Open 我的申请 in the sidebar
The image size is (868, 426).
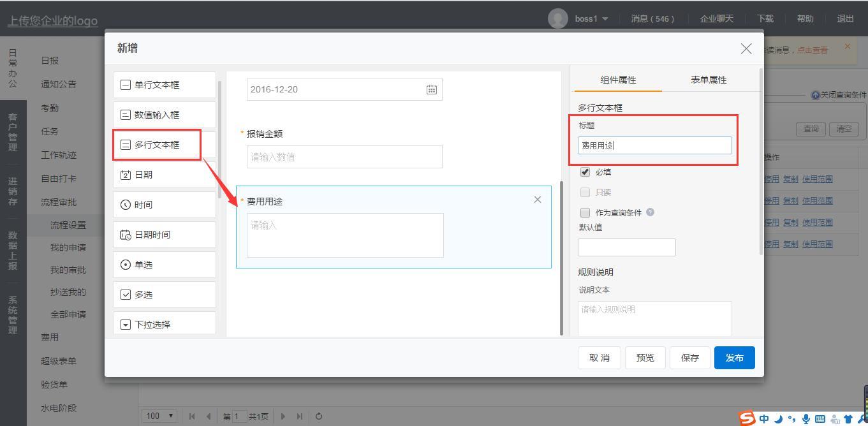pyautogui.click(x=68, y=247)
